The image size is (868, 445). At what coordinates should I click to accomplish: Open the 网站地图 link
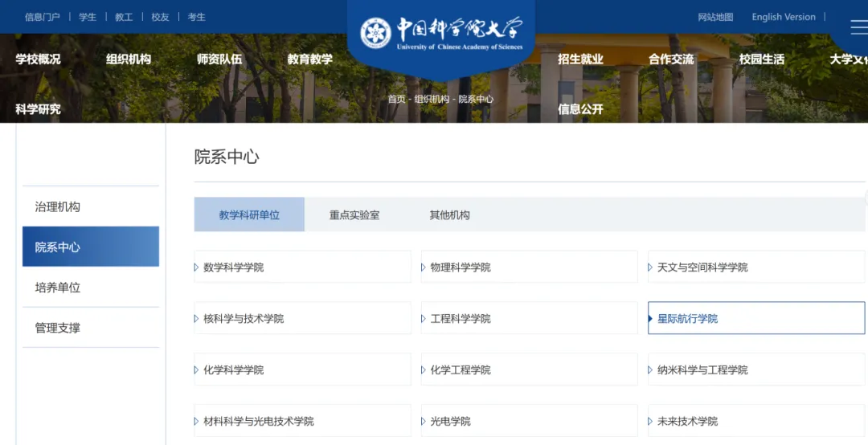point(715,17)
